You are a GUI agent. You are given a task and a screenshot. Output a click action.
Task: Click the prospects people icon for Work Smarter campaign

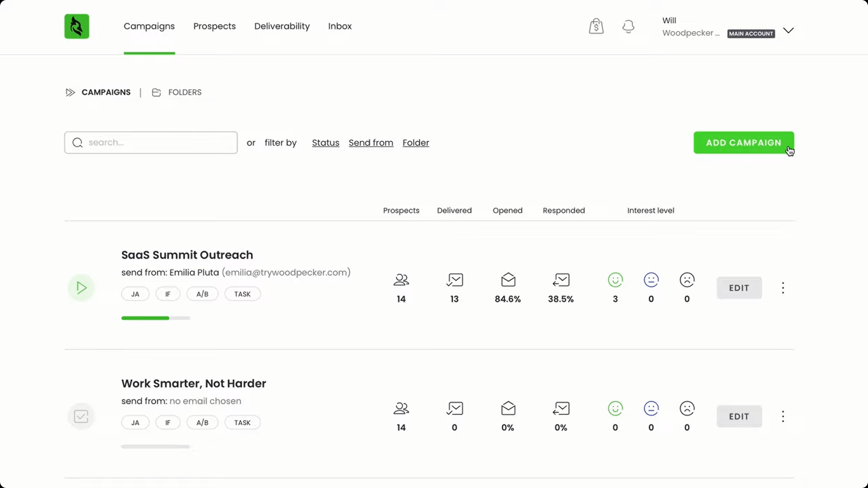pyautogui.click(x=401, y=409)
